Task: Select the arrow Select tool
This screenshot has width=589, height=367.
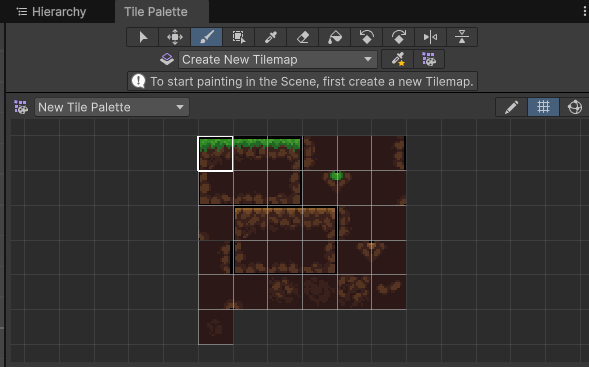Action: 143,37
